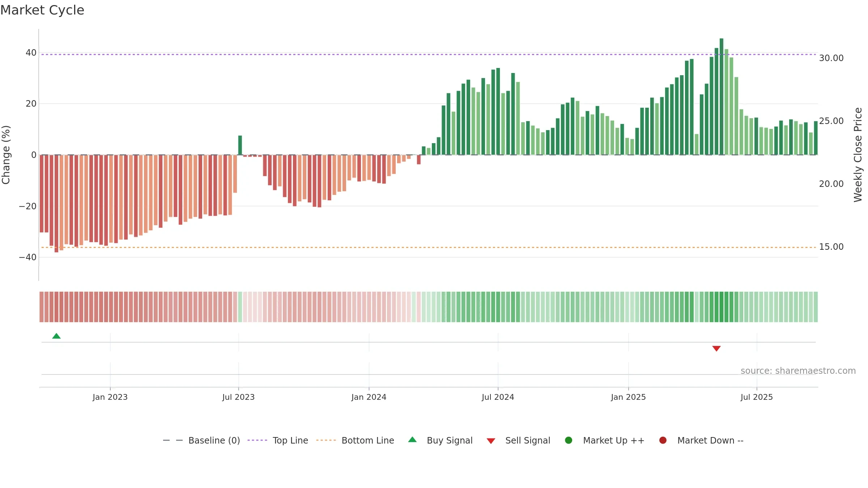Toggle the Sell Signal legend entry
868x488 pixels.
518,440
